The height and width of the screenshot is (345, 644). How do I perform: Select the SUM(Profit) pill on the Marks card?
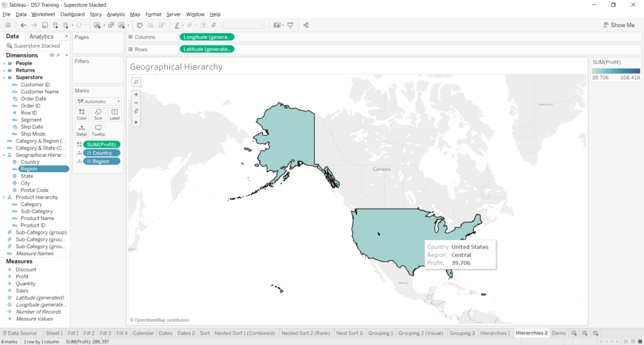pos(101,145)
